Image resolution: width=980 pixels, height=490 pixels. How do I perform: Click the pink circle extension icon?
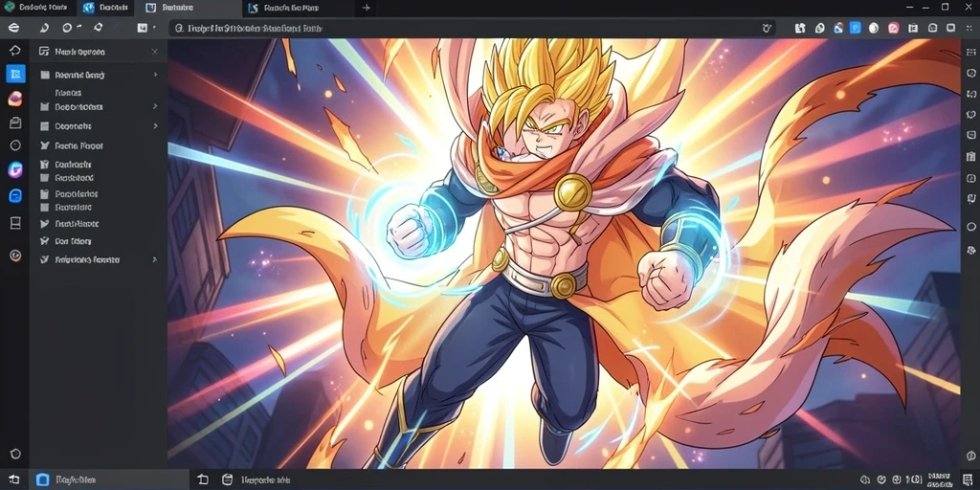(x=894, y=28)
